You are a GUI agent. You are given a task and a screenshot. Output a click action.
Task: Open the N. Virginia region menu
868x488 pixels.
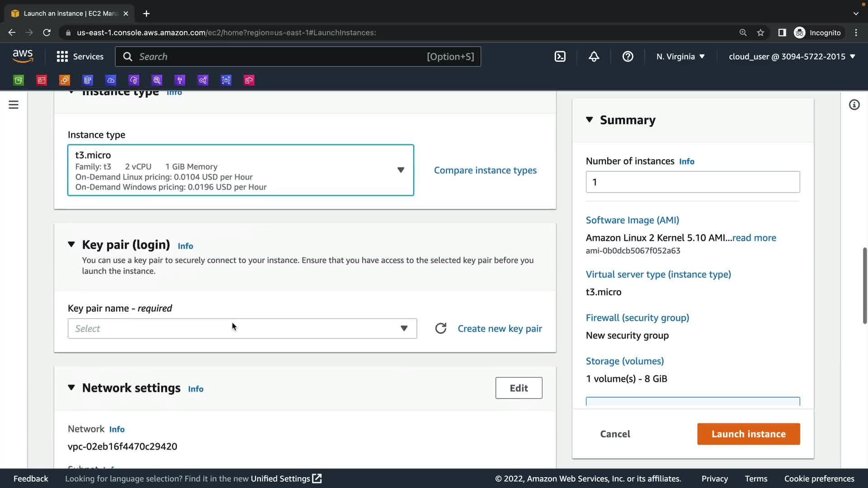680,56
